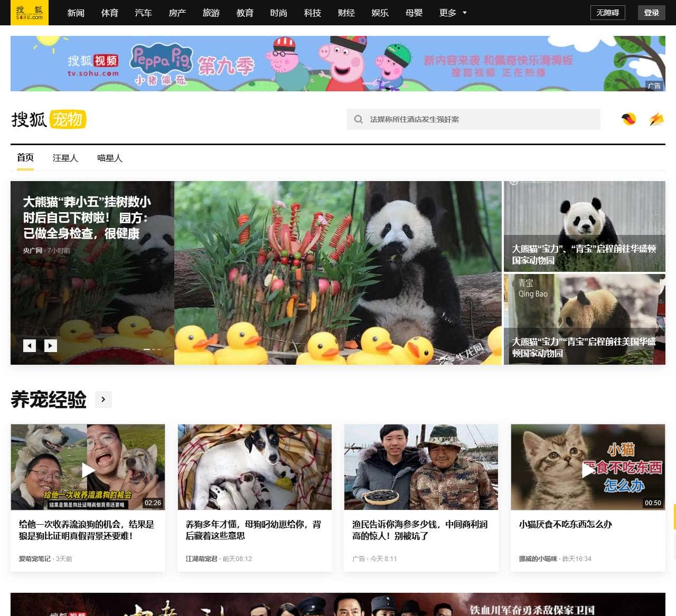The width and height of the screenshot is (676, 616).
Task: Click the search magnifier icon
Action: click(x=358, y=119)
